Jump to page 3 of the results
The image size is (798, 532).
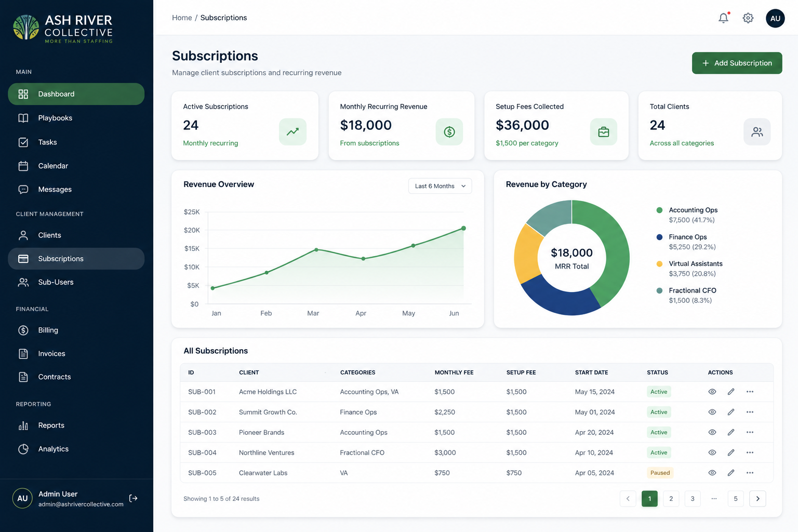coord(693,499)
